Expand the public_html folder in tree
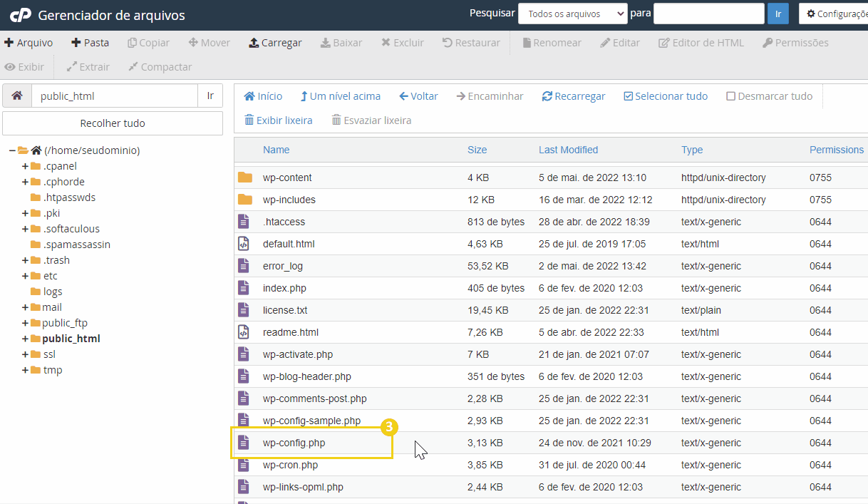The image size is (868, 504). click(25, 339)
